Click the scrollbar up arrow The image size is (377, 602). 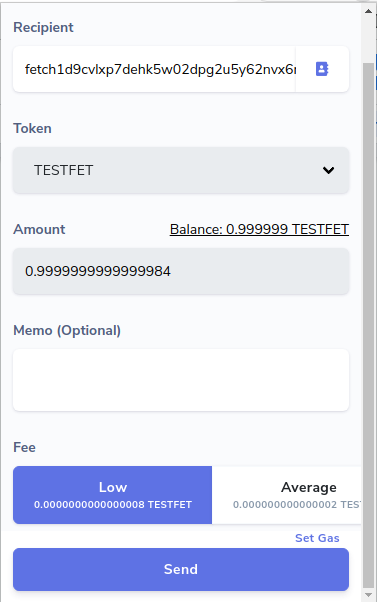[x=369, y=11]
